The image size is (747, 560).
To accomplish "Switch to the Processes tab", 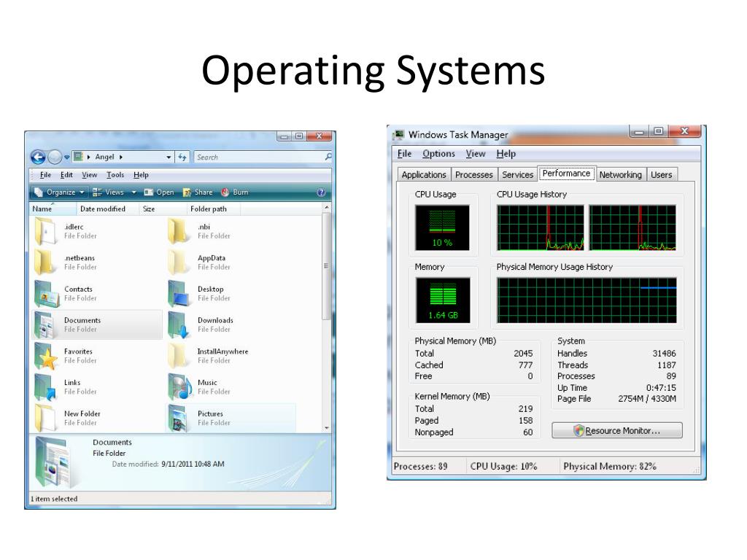I will point(473,175).
